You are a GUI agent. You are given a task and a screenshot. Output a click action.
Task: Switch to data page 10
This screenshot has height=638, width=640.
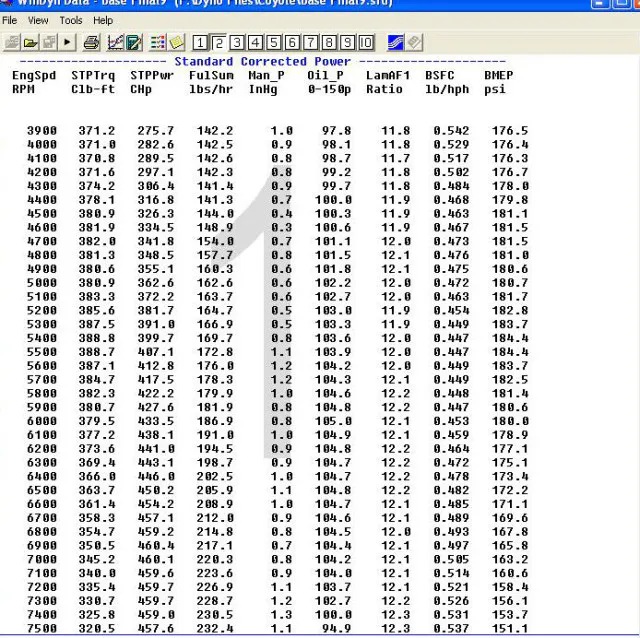(x=366, y=43)
